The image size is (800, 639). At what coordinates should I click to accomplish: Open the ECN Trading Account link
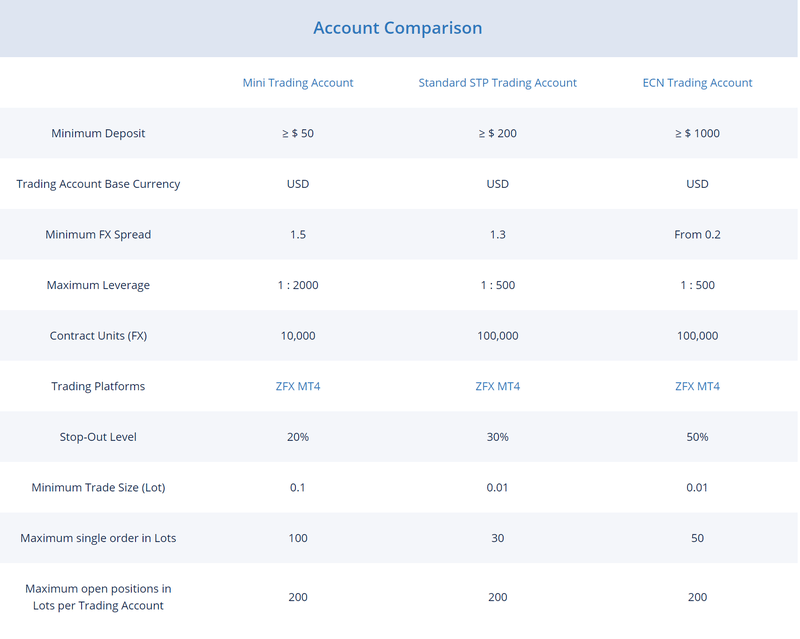[697, 83]
